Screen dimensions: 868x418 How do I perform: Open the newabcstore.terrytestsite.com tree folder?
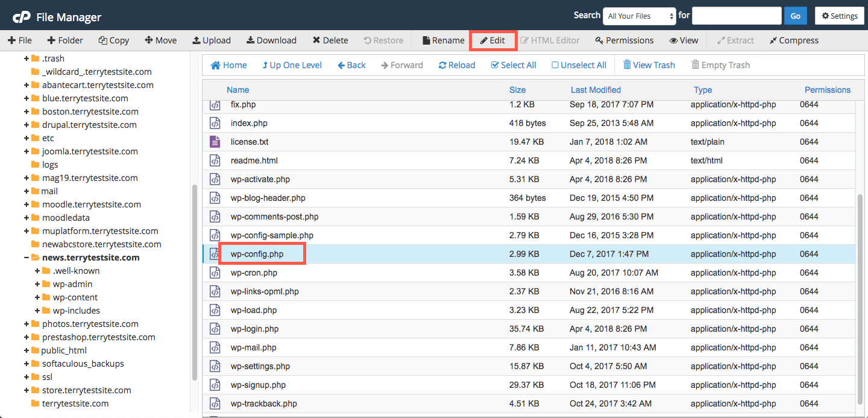(x=102, y=244)
